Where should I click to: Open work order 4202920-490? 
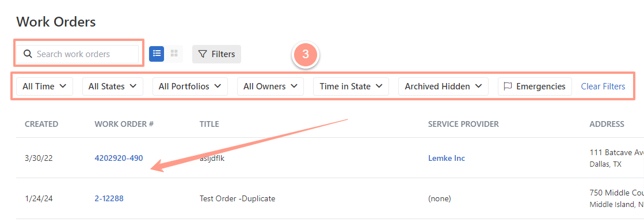(x=119, y=158)
